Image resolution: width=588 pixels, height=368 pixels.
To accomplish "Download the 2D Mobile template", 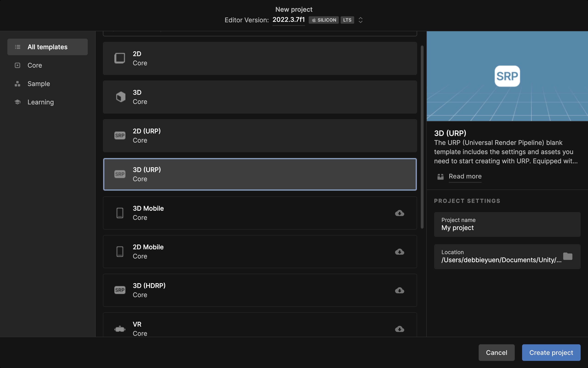I will pyautogui.click(x=399, y=252).
